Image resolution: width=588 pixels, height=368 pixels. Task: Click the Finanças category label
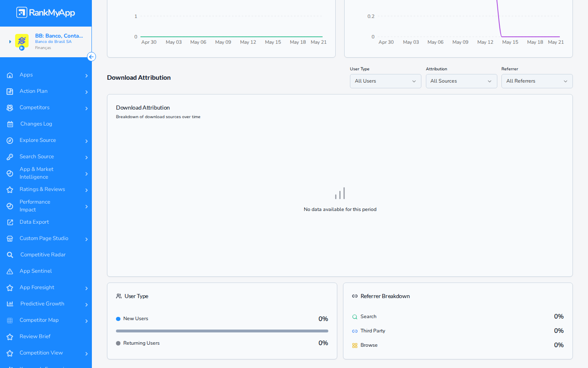(43, 48)
